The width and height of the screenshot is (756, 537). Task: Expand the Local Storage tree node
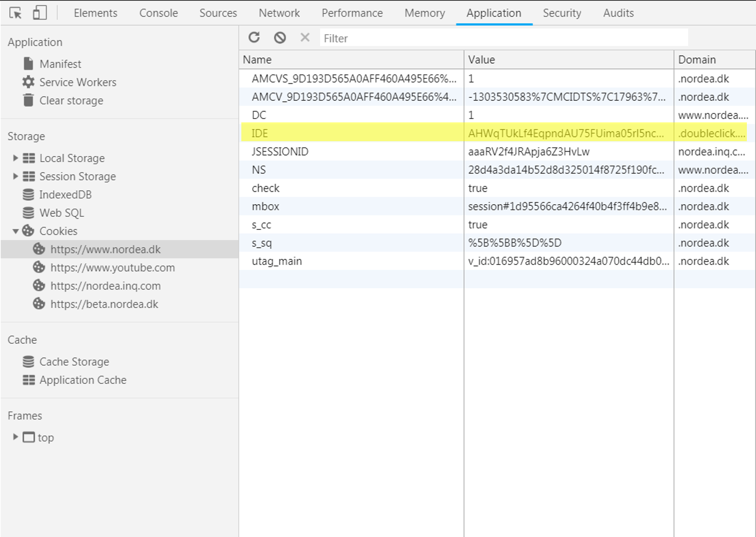15,158
